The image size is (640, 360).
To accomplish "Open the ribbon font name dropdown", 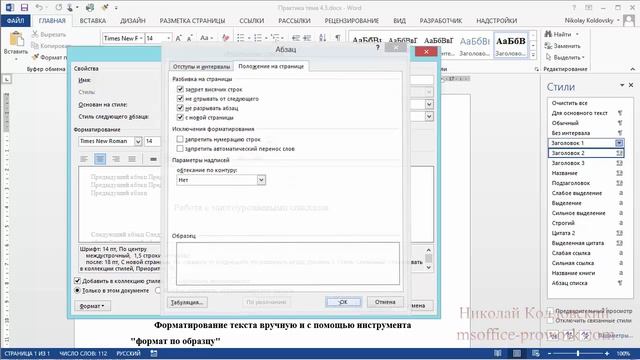I will (x=142, y=38).
